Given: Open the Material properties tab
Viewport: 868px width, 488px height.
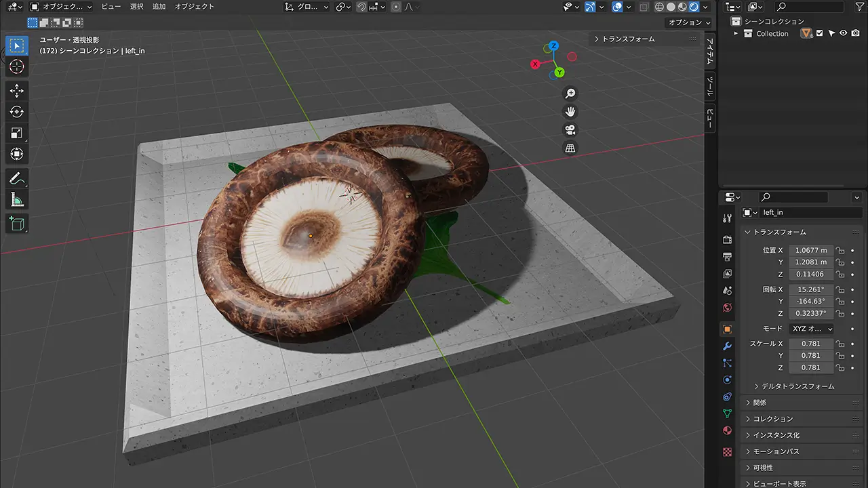Looking at the screenshot, I should point(727,430).
